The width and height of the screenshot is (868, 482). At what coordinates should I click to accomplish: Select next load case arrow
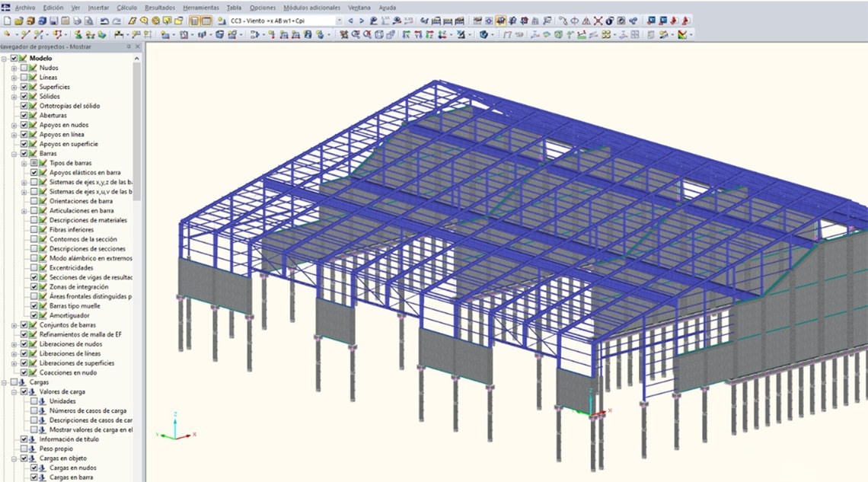362,21
